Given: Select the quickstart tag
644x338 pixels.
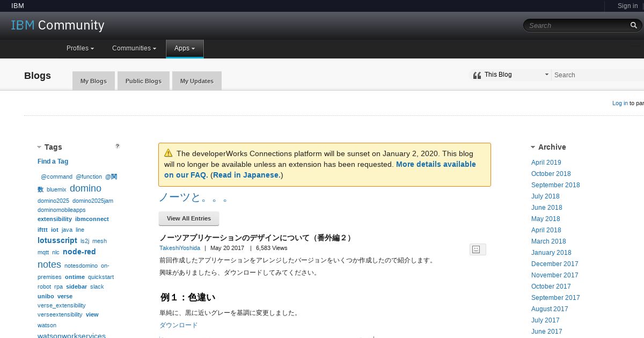Looking at the screenshot, I should (101, 277).
